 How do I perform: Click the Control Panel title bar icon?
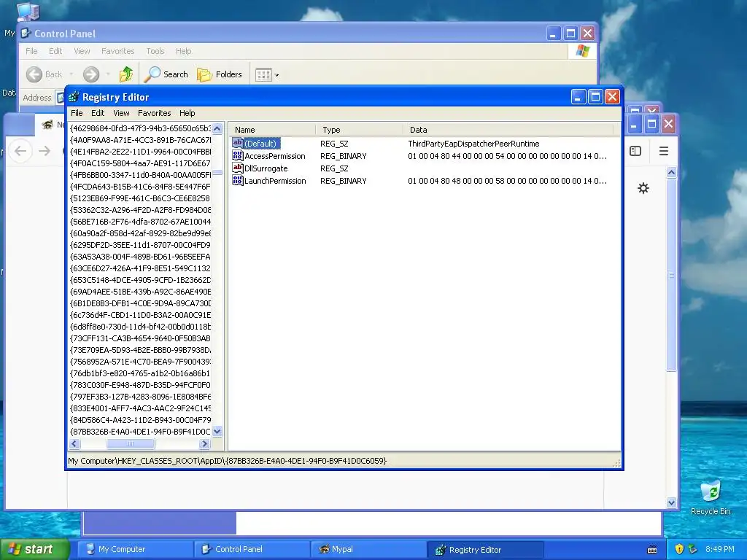pos(26,34)
